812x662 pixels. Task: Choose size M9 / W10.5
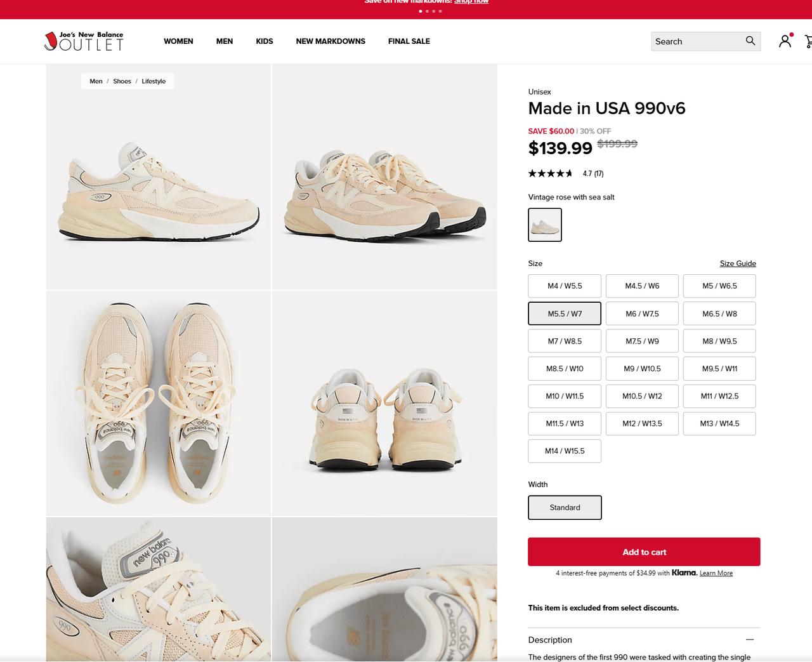(x=642, y=369)
